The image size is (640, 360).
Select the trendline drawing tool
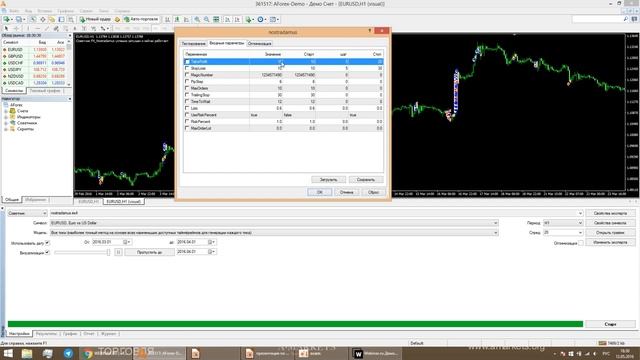click(x=47, y=28)
